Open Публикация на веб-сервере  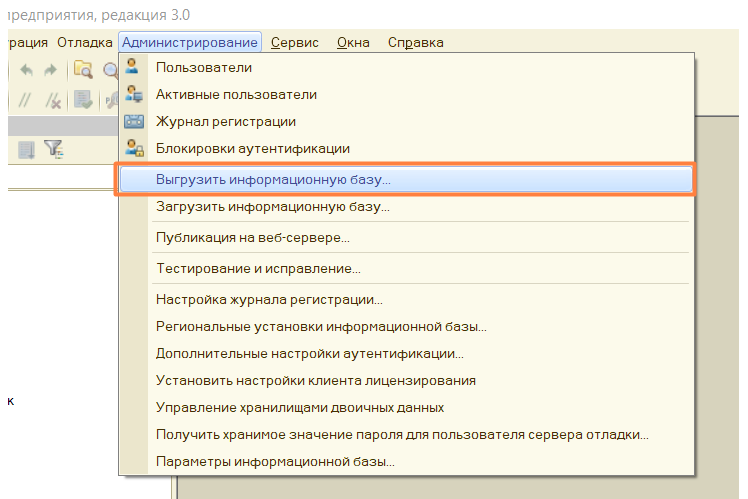pyautogui.click(x=406, y=237)
